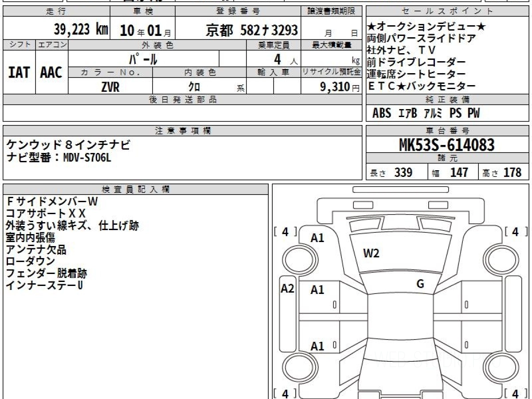532x399 pixels.
Task: Click the 登録番号 header
Action: (x=239, y=11)
